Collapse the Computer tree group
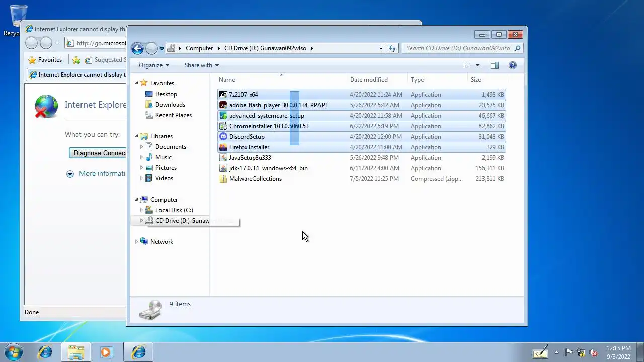Screen dimensions: 644x362 [x=136, y=200]
